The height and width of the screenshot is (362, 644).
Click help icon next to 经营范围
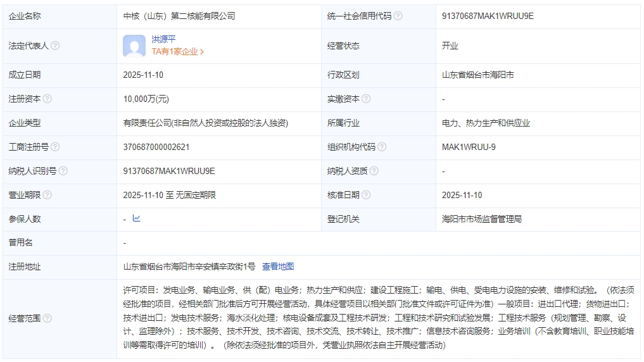click(x=47, y=318)
